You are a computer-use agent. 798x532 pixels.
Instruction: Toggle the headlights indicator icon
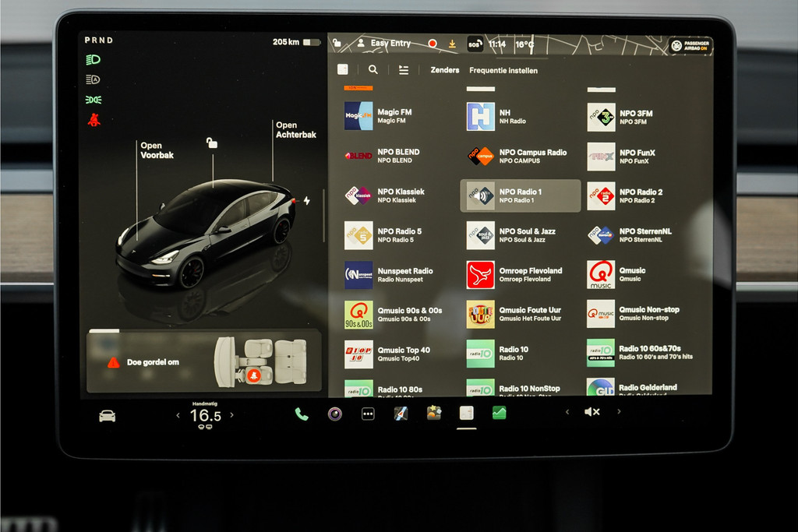(x=94, y=59)
